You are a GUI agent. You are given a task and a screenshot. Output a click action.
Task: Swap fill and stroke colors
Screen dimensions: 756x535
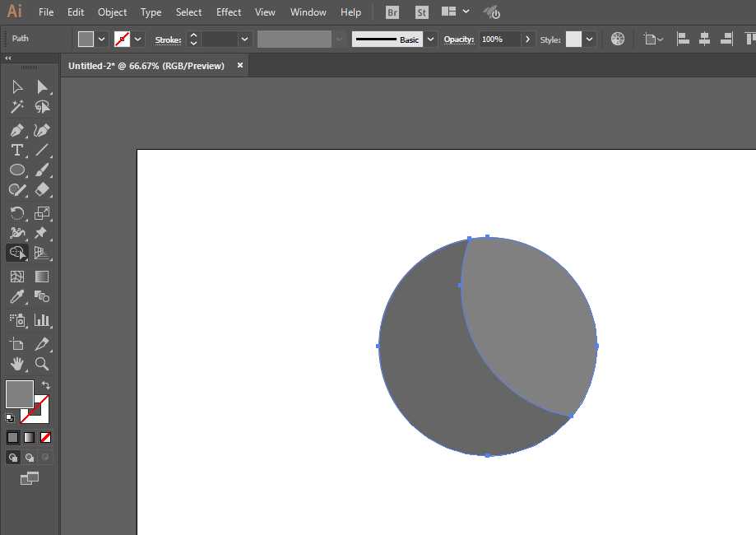46,385
